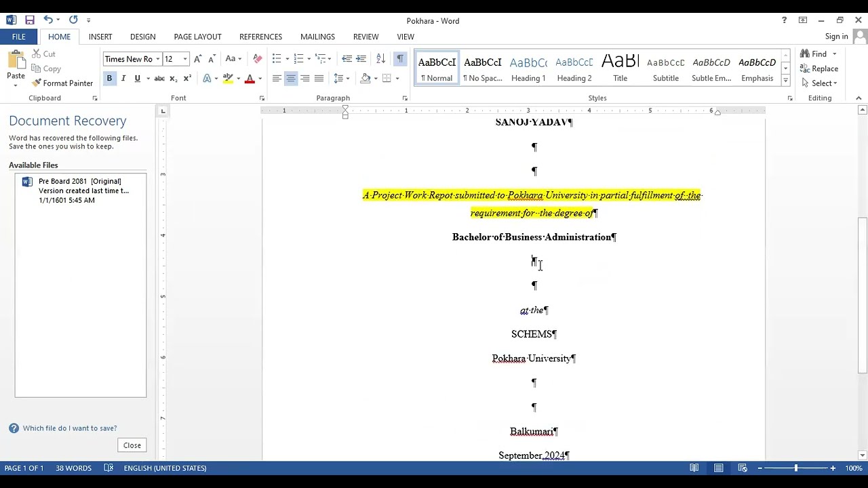Click the Cut scissors command
Viewport: 868px width, 488px height.
44,54
